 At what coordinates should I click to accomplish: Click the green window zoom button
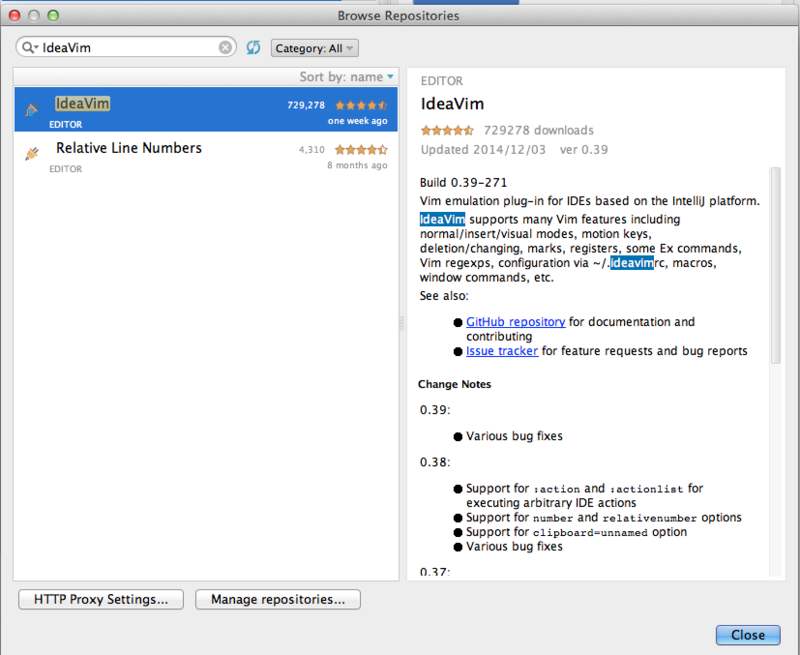[53, 15]
